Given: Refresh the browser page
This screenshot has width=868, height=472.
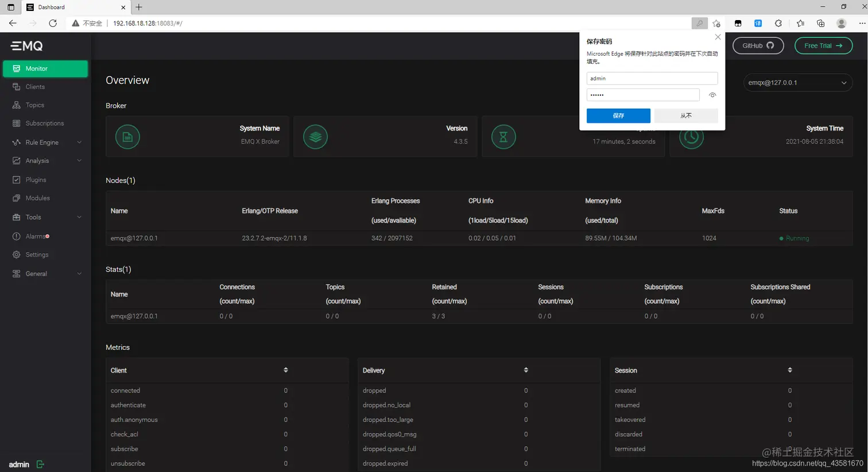Looking at the screenshot, I should coord(53,23).
